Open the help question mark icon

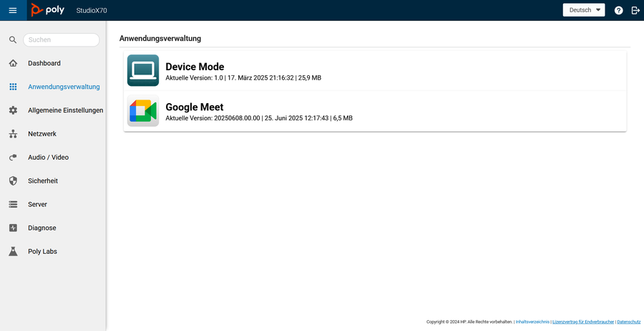pyautogui.click(x=618, y=10)
